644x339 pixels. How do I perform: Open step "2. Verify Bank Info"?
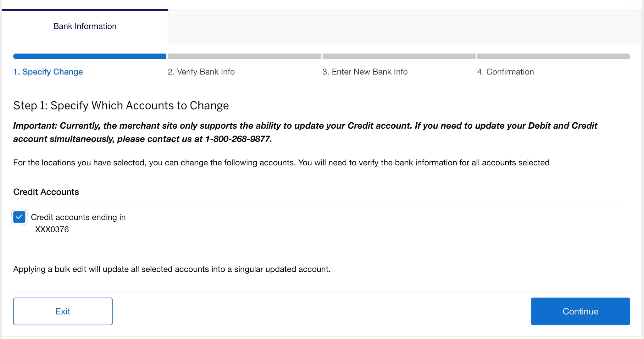click(201, 72)
